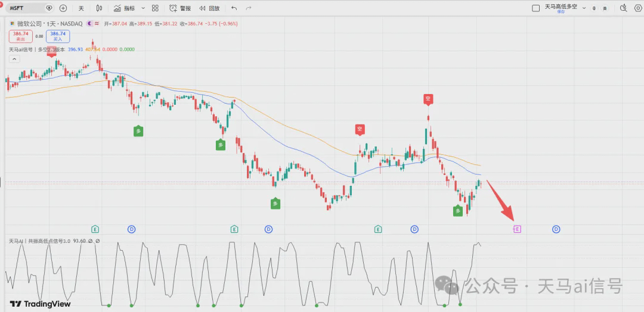Click the 低=381.22 low price value

coord(166,24)
